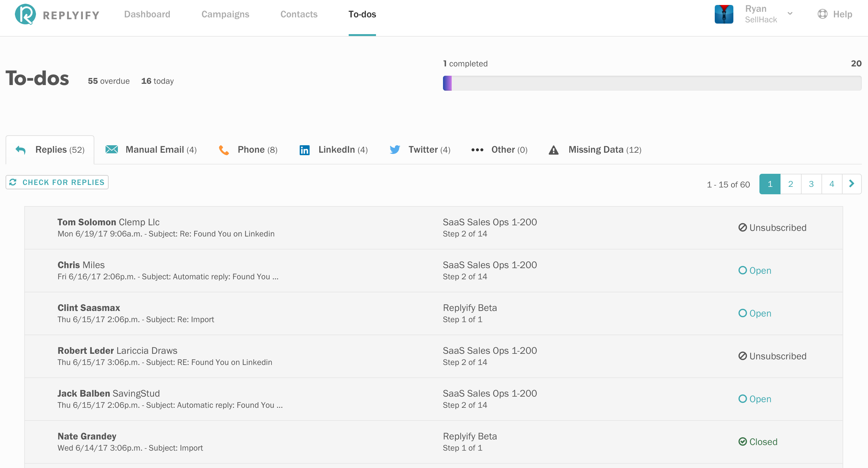The height and width of the screenshot is (468, 868).
Task: Click the next page chevron
Action: 852,184
